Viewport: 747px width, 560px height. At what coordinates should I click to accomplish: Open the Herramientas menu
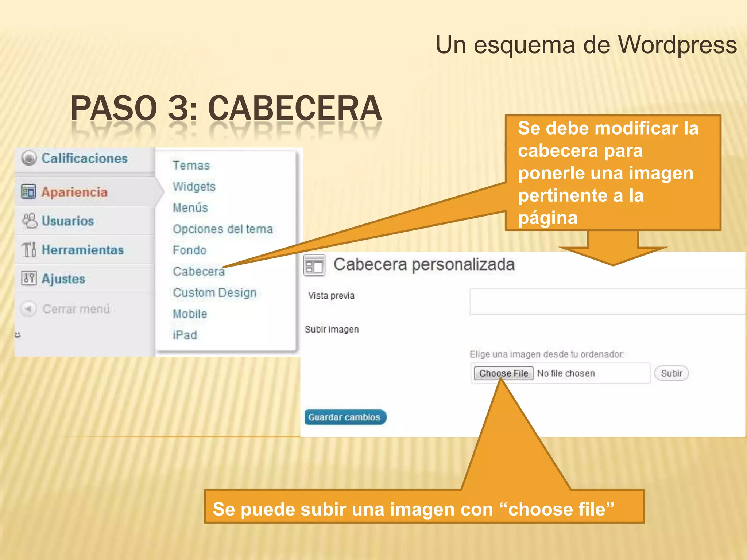[83, 250]
